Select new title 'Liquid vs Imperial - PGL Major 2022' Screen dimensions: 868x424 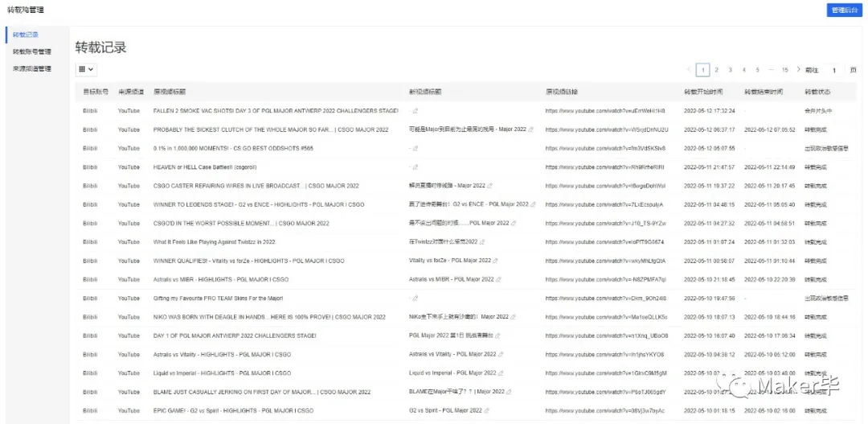tap(453, 373)
